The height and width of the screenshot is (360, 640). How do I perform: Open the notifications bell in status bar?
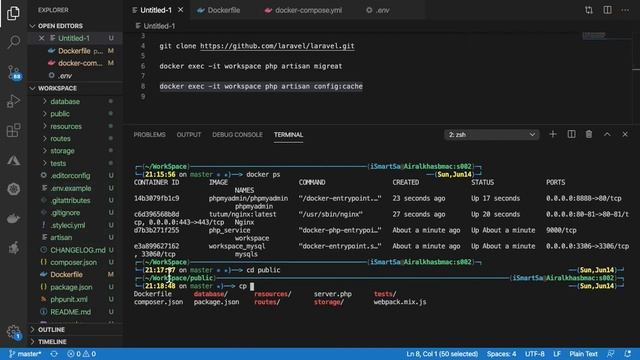pos(627,354)
